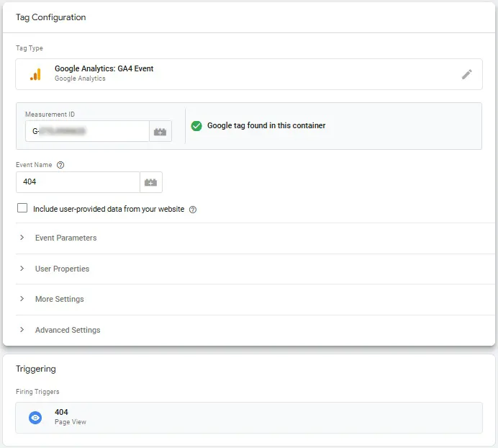Select the GA4 Event tag type card

click(249, 74)
